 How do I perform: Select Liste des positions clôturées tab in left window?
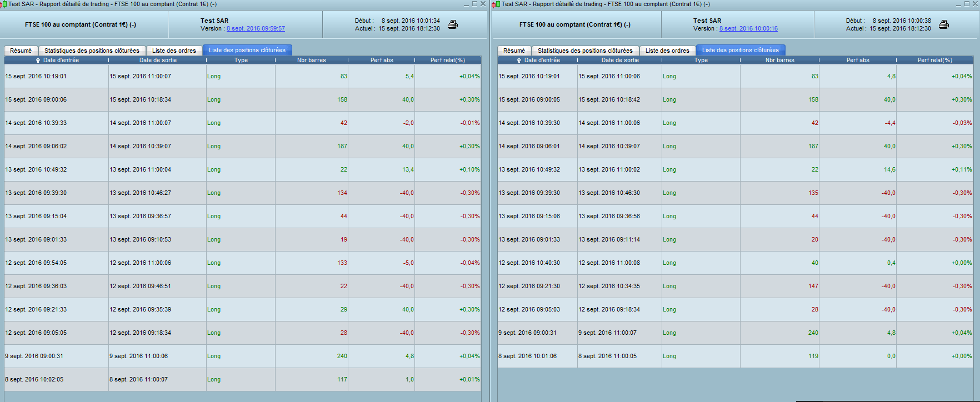coord(247,50)
